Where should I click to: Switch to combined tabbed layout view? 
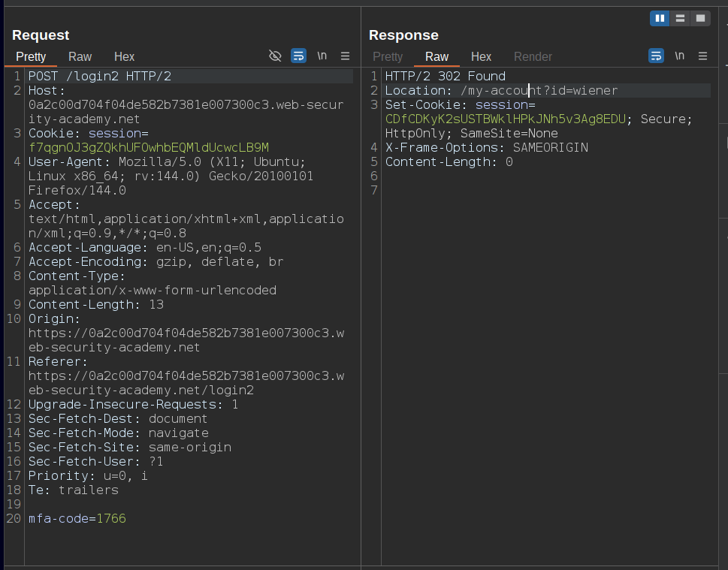pos(700,18)
